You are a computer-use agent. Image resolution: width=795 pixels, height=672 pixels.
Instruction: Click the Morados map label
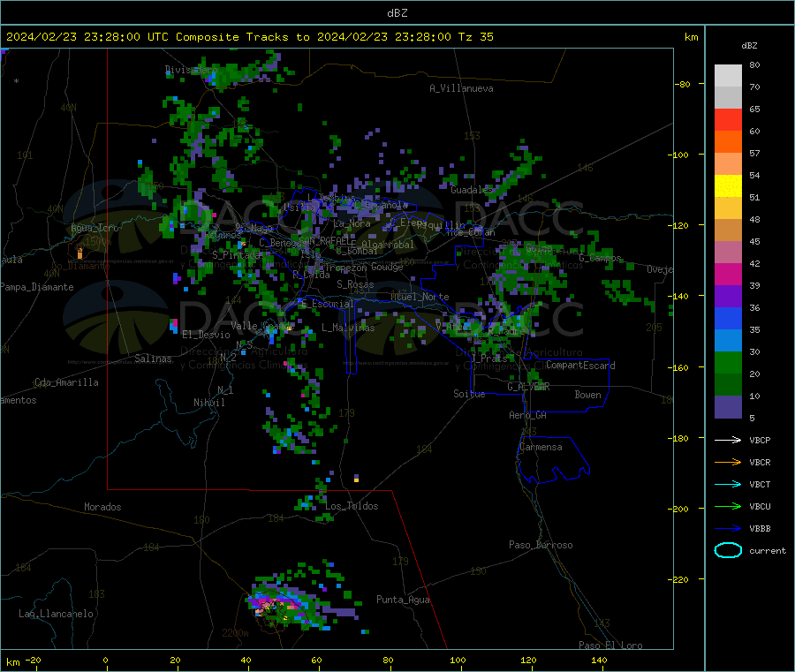[102, 507]
